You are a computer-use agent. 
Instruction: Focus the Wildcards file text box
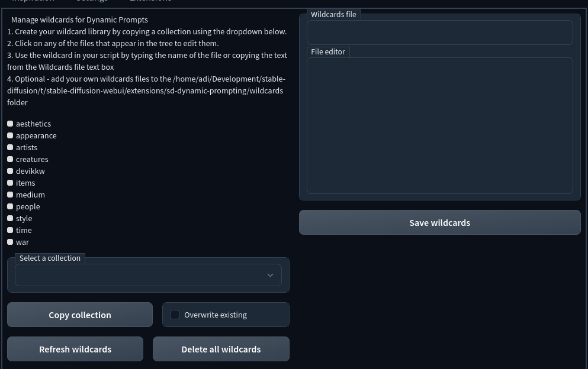(439, 33)
